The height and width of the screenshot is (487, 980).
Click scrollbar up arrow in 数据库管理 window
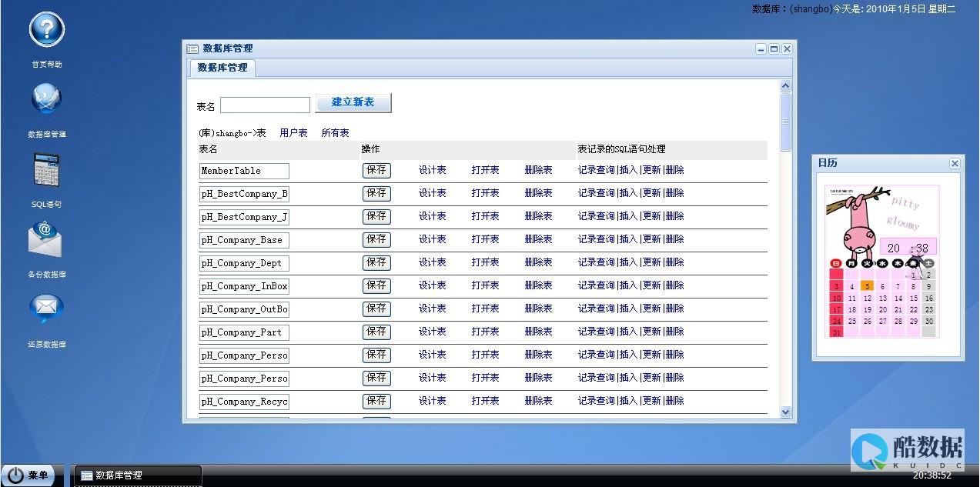[786, 86]
